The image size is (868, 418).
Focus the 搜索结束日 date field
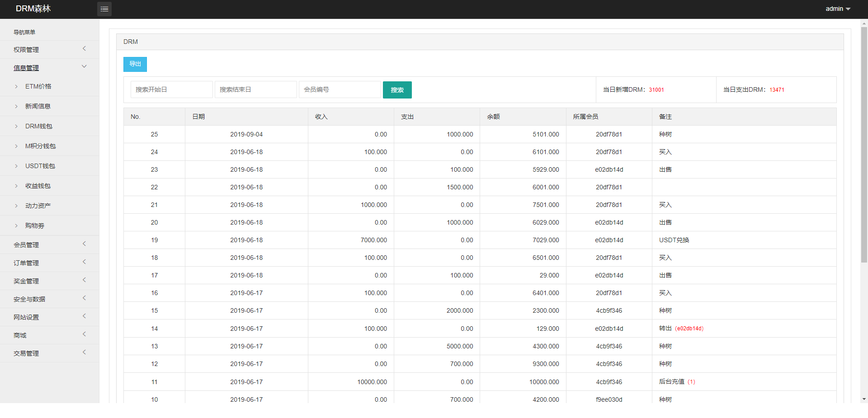(256, 89)
